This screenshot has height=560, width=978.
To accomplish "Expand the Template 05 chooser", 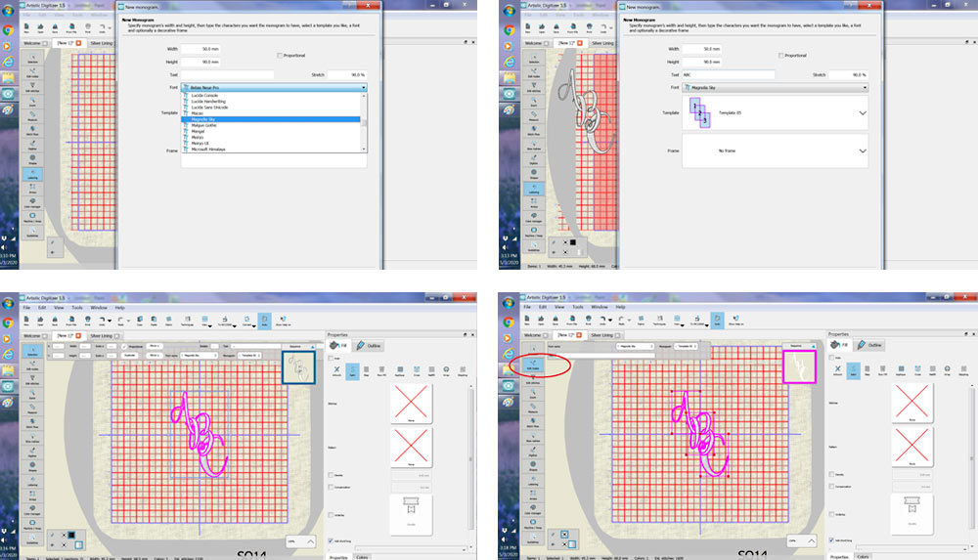I will [863, 113].
